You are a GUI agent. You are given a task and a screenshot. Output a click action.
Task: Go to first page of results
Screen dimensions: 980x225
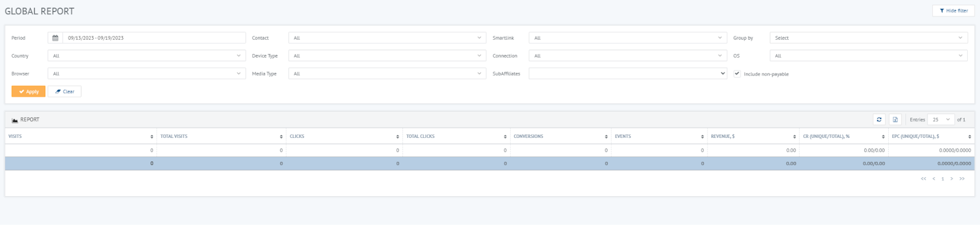[x=924, y=178]
